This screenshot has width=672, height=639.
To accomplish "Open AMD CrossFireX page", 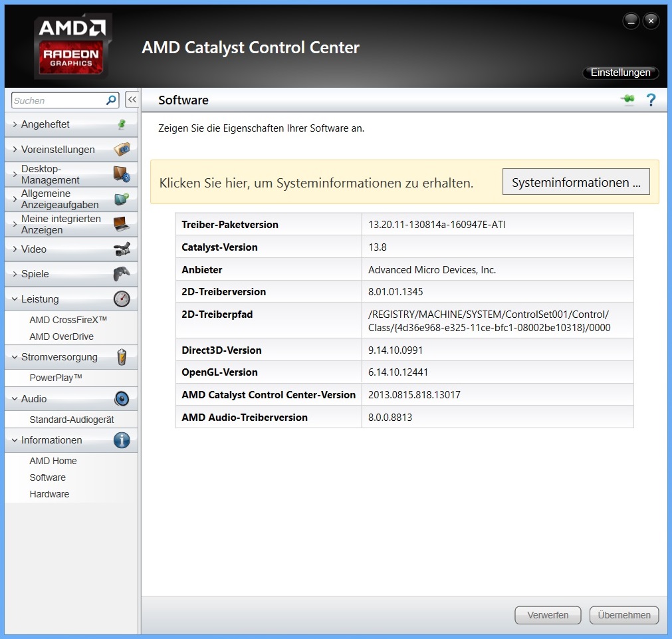I will (x=68, y=320).
